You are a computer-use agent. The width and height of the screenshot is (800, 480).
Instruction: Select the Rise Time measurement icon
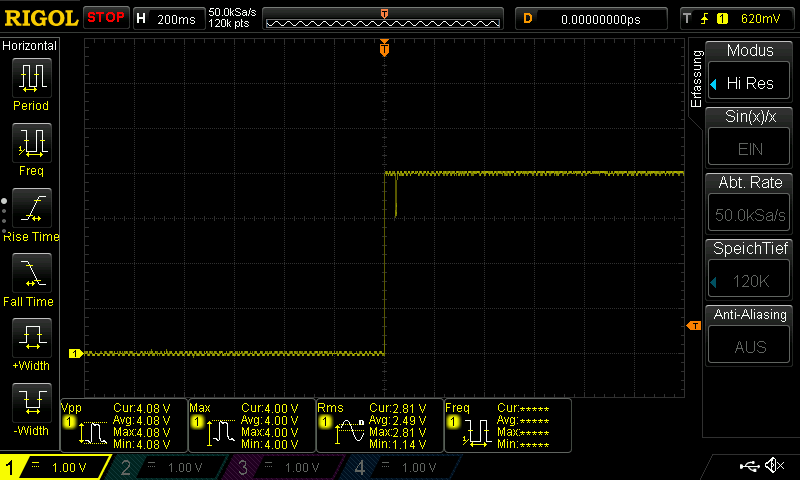tap(32, 208)
